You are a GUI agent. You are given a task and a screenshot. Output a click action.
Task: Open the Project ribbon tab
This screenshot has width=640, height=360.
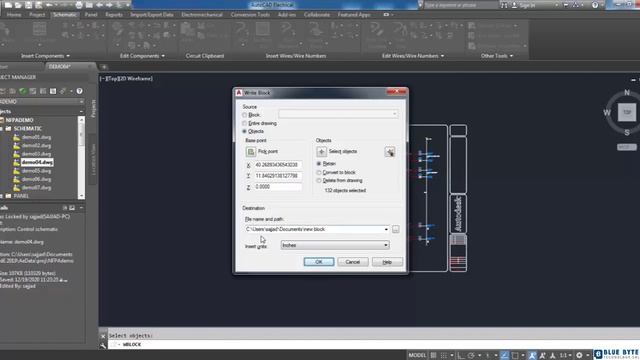click(37, 15)
